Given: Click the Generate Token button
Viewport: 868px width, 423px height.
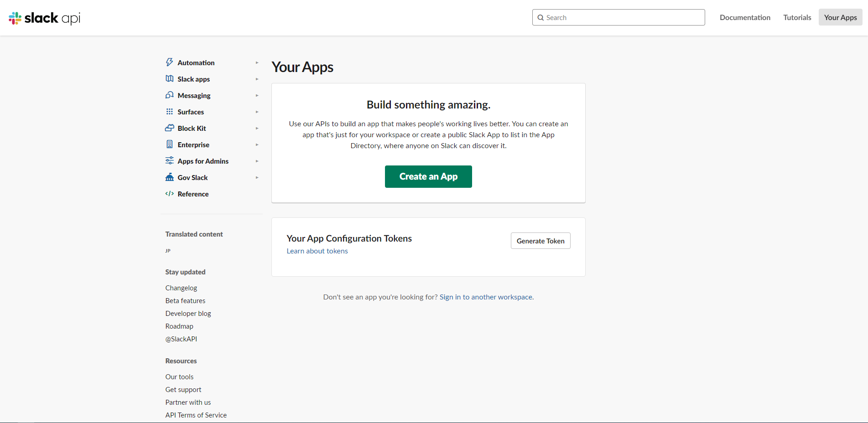Looking at the screenshot, I should click(541, 241).
